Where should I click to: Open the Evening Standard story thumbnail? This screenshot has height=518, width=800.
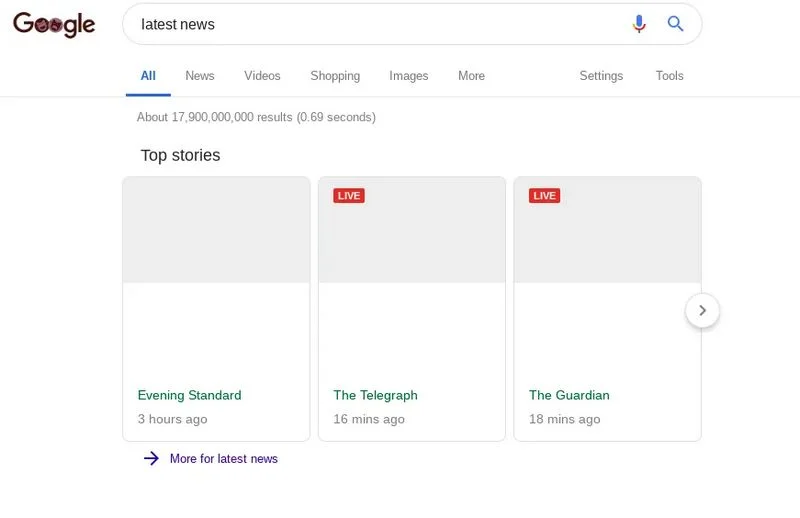tap(216, 230)
